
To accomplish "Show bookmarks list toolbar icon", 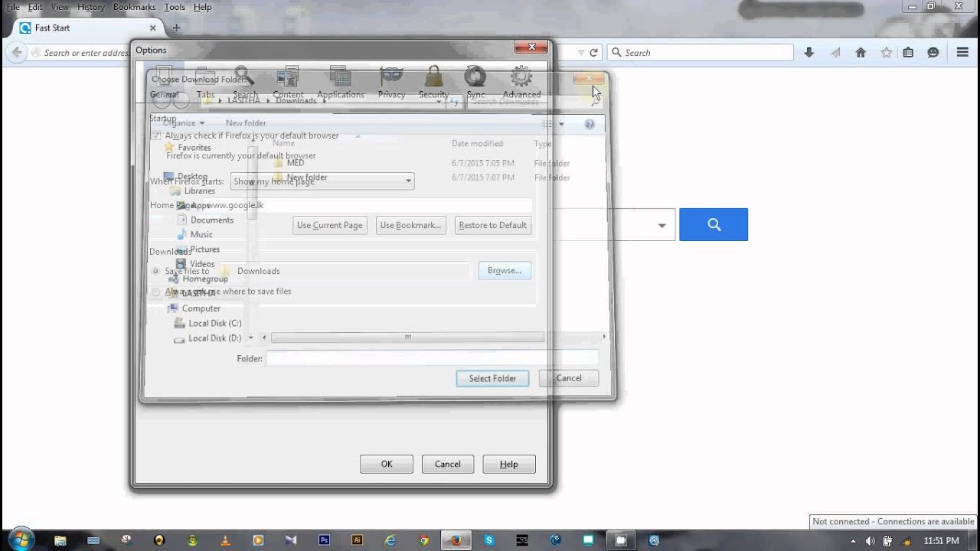I will click(908, 53).
